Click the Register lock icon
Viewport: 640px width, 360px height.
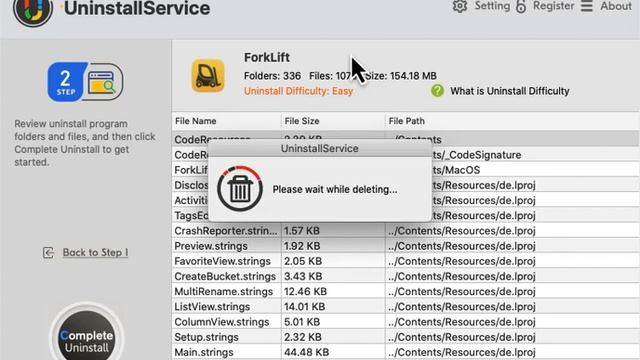pyautogui.click(x=521, y=7)
